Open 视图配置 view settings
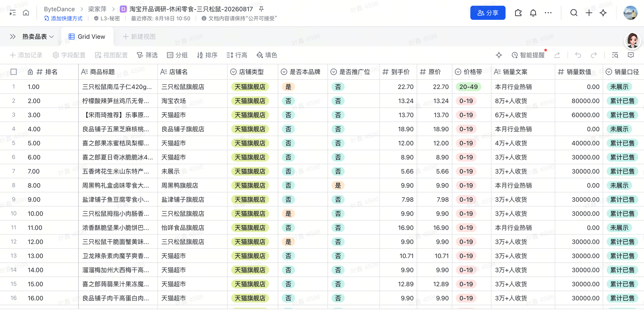This screenshot has height=310, width=644. tap(111, 55)
